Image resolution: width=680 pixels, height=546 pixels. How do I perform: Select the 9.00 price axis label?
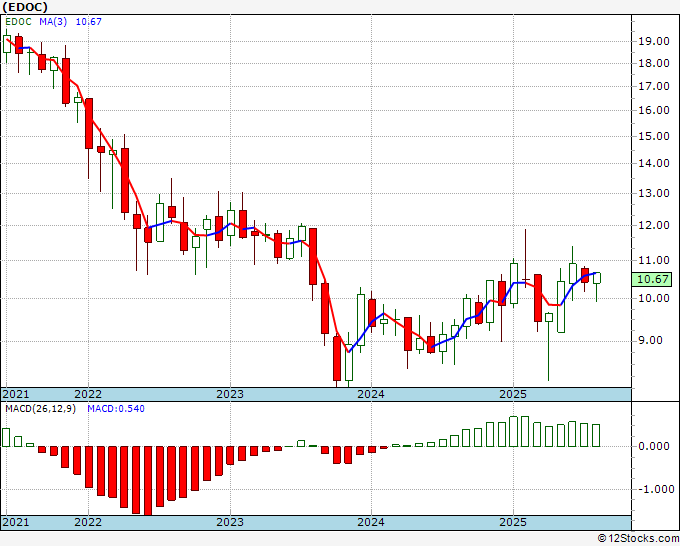(650, 340)
